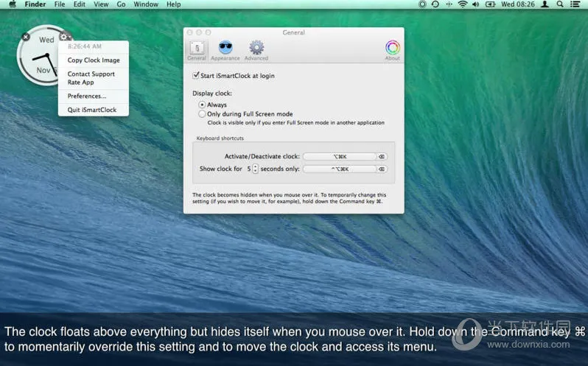Screen dimensions: 588x366
Task: Click the circular iSmartClock menu bar icon
Action: click(x=422, y=4)
